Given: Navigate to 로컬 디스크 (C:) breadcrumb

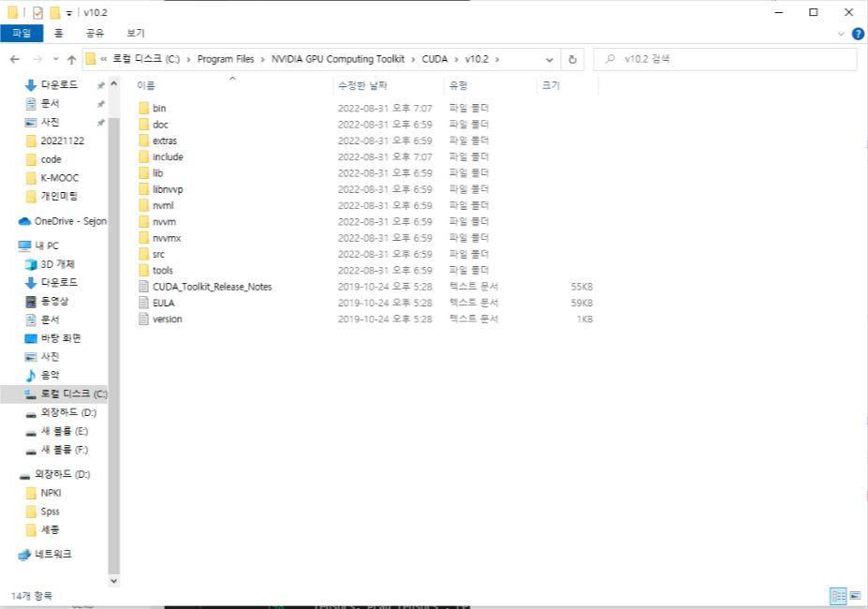Looking at the screenshot, I should pyautogui.click(x=146, y=59).
